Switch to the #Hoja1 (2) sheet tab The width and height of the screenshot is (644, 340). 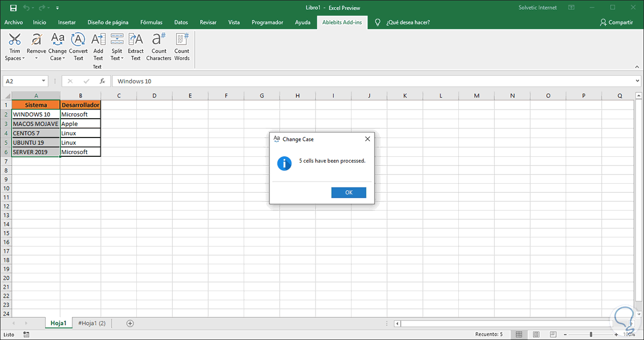point(92,323)
